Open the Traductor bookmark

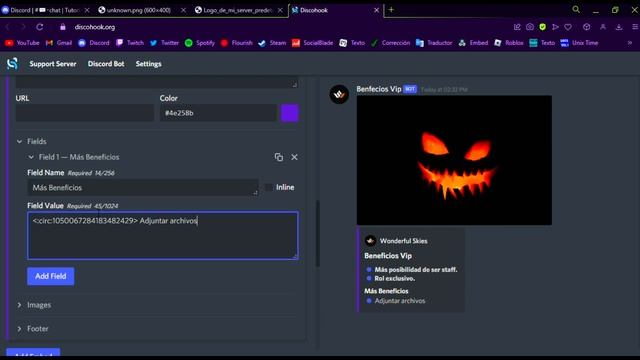(434, 43)
